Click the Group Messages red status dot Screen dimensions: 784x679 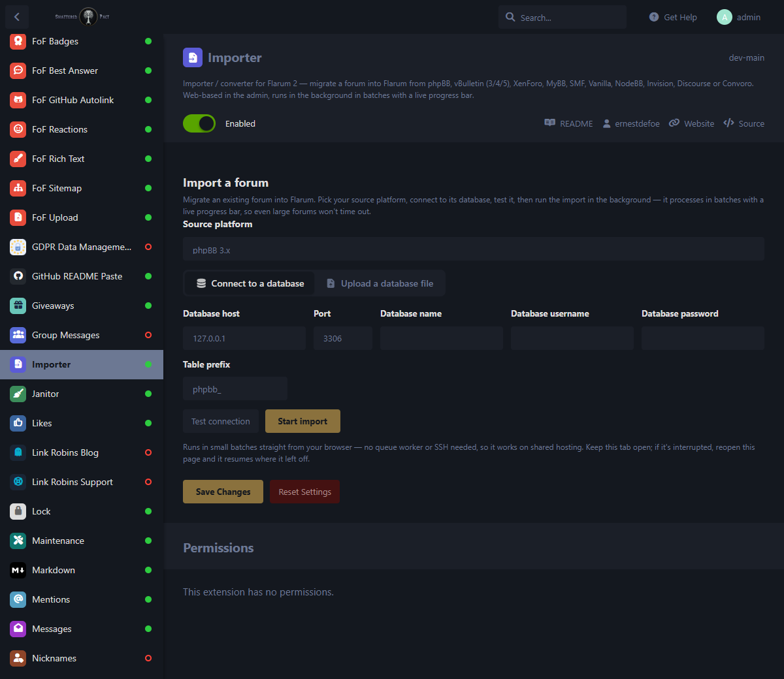(148, 335)
